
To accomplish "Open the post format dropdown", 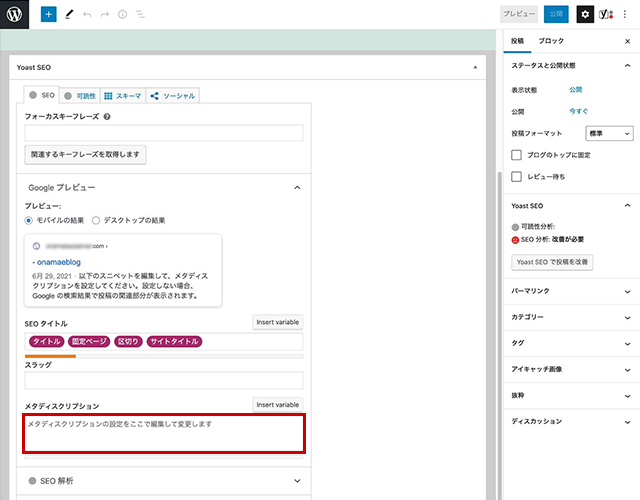I will coord(609,133).
